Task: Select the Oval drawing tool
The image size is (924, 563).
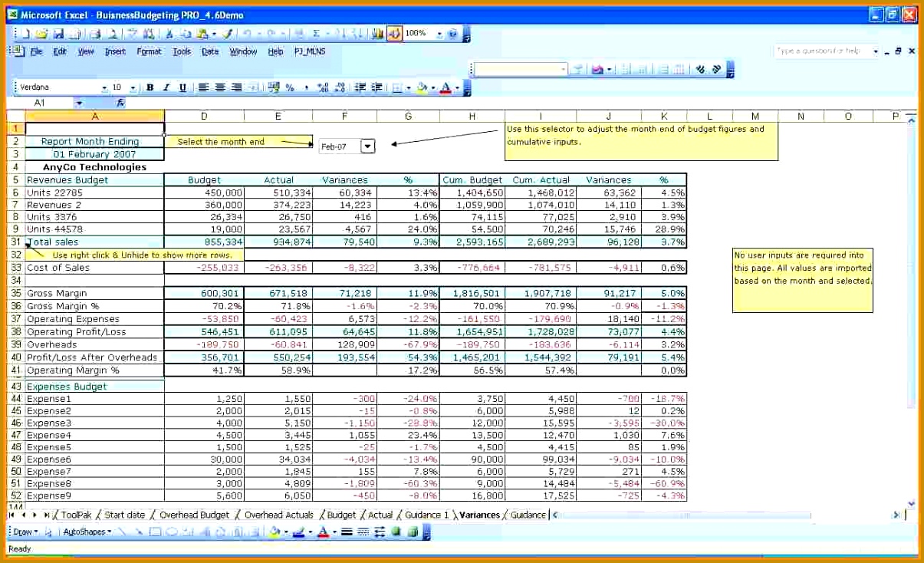Action: [171, 532]
